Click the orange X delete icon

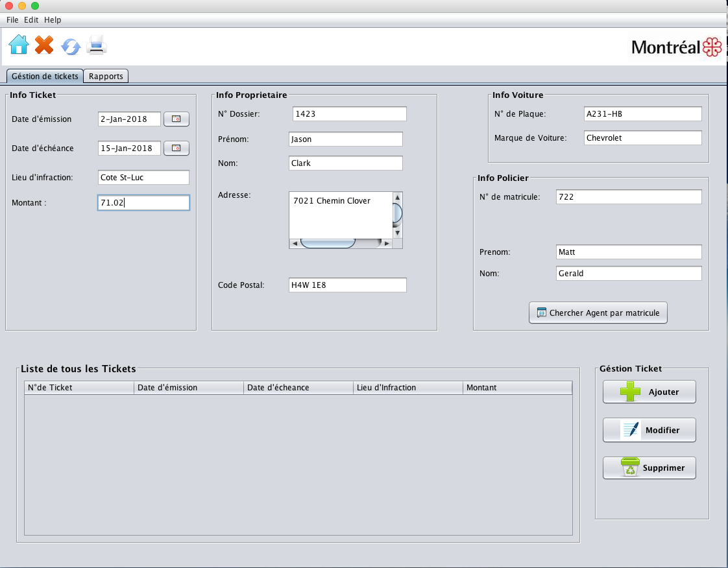coord(44,45)
